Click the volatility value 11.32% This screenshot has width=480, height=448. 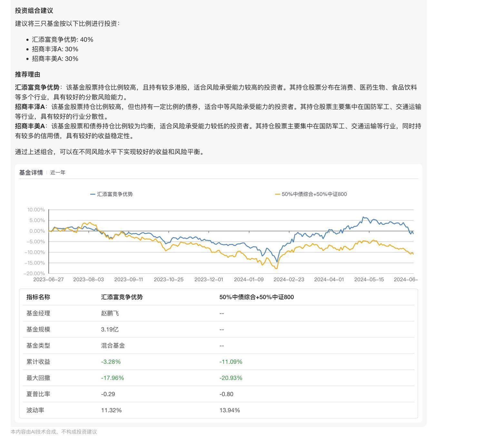[x=111, y=410]
